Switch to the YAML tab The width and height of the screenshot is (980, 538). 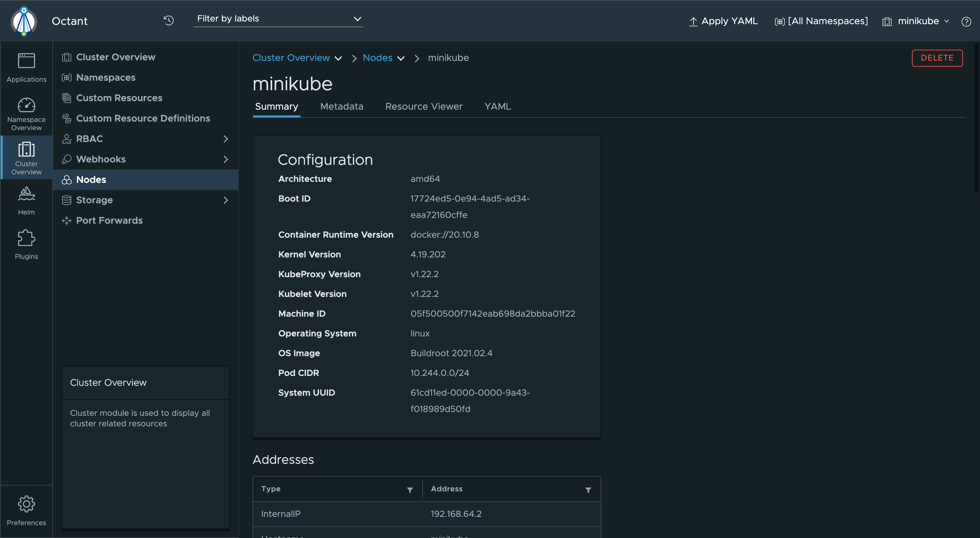(x=497, y=107)
